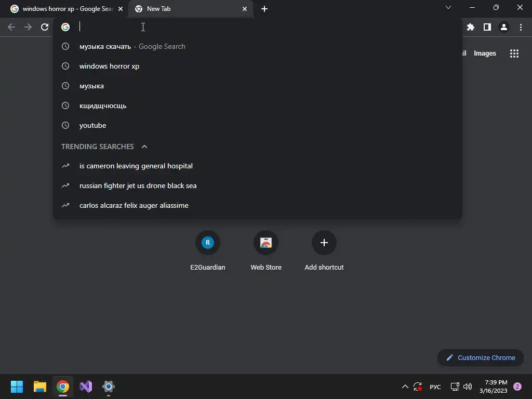Open the Chrome profile avatar menu
This screenshot has width=532, height=399.
pos(504,27)
